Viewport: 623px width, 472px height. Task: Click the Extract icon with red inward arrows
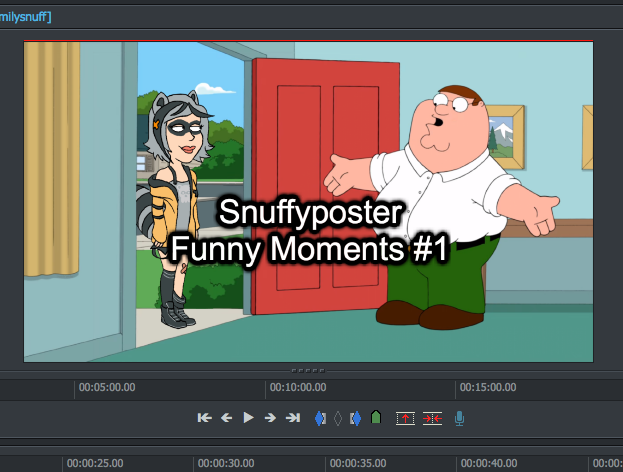pyautogui.click(x=432, y=418)
